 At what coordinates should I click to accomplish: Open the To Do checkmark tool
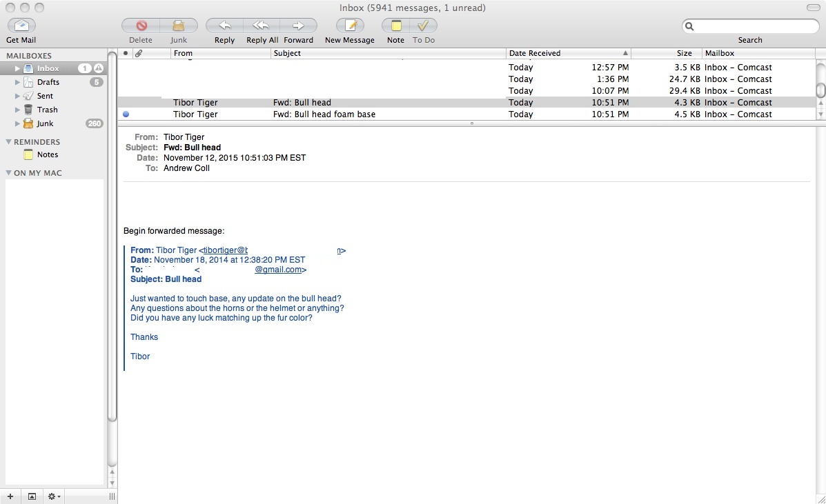coord(423,26)
